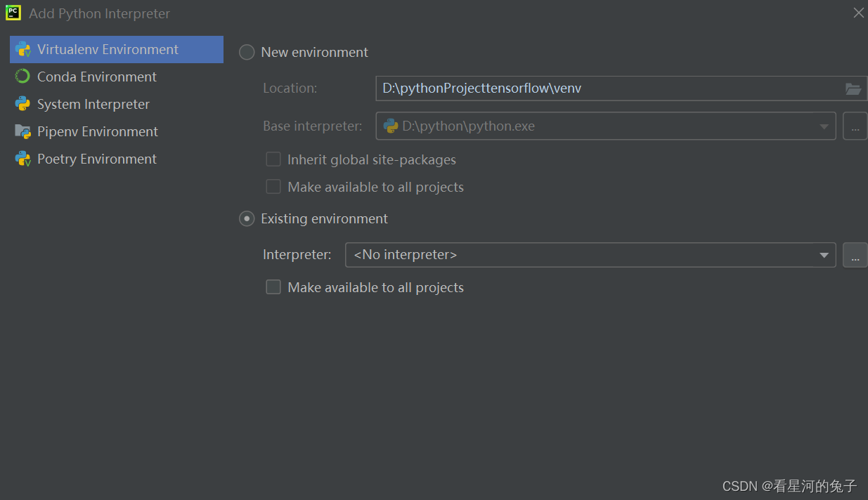Click ellipsis button beside Base interpreter

855,126
